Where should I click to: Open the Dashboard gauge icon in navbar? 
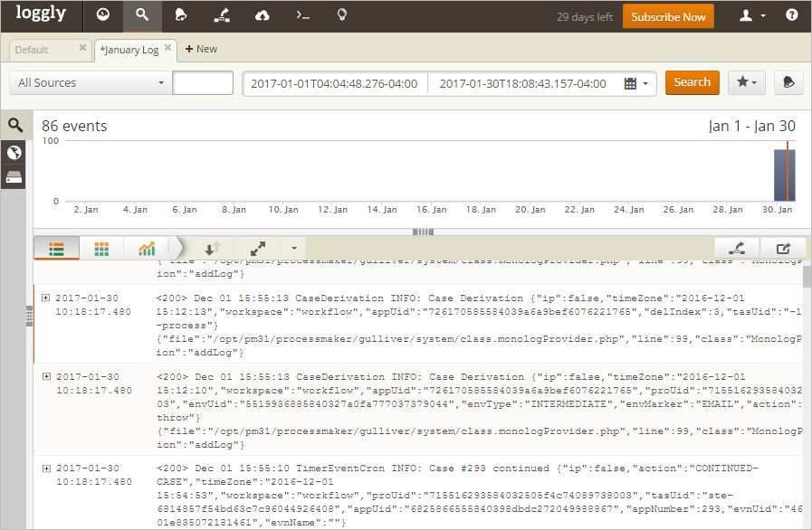click(x=103, y=16)
